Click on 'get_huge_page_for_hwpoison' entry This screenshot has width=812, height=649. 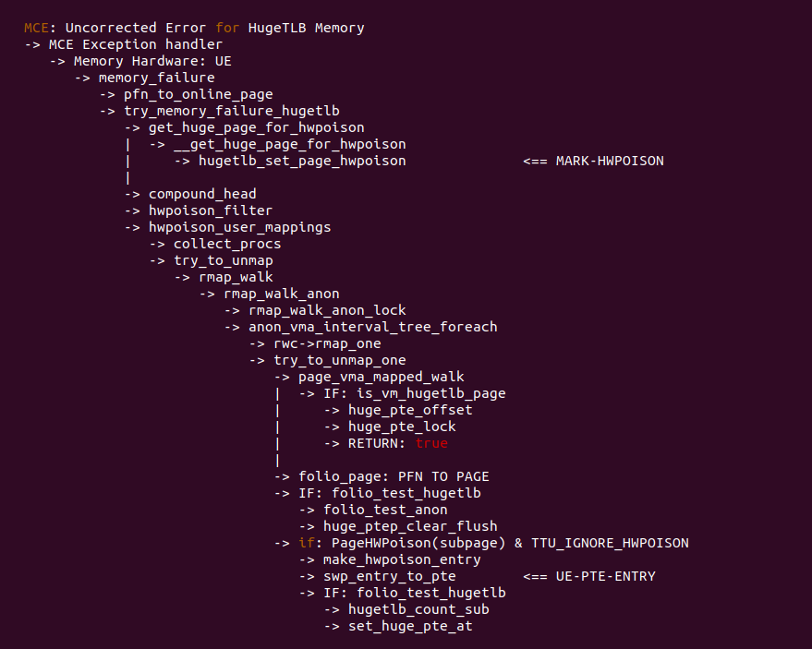(x=256, y=127)
